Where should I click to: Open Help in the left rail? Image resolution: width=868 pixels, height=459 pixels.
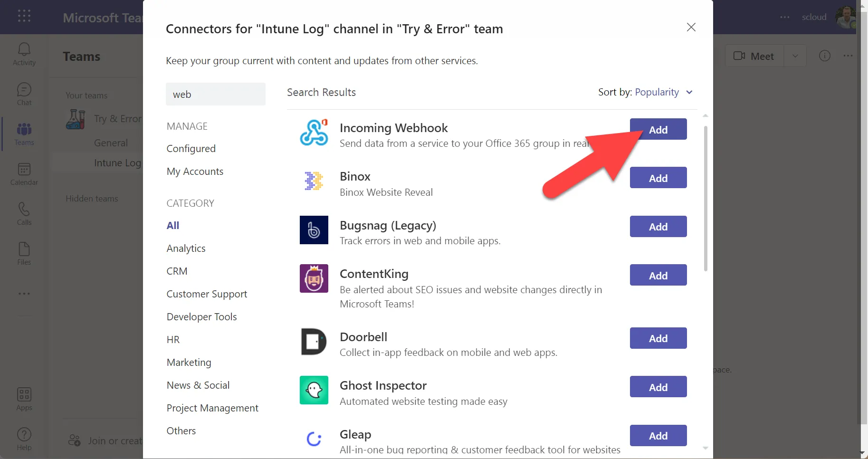[24, 439]
